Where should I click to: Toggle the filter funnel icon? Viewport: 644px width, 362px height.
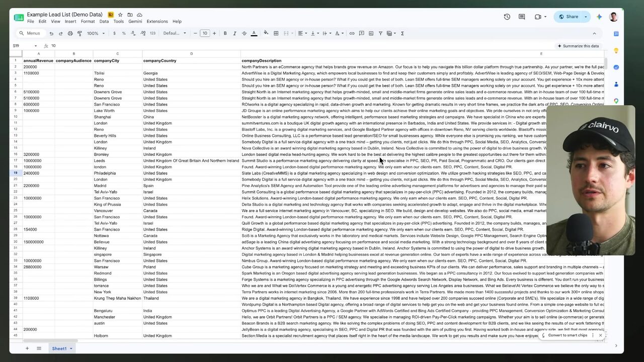click(x=380, y=33)
